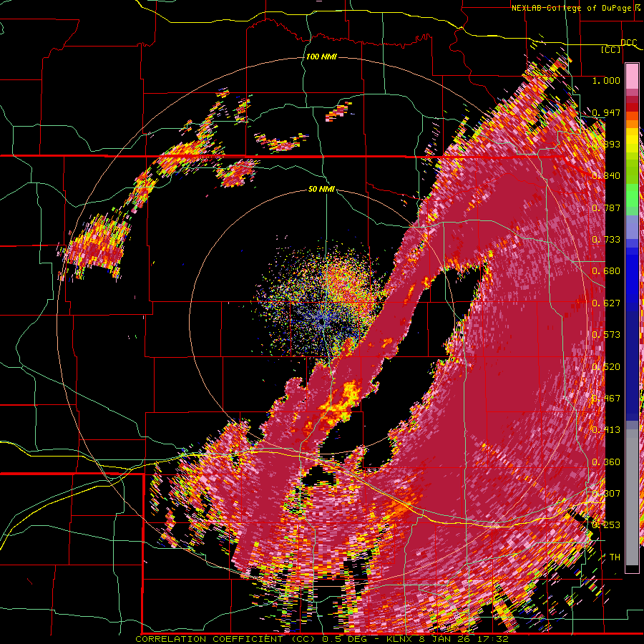Pick the bright green segment of color bar

point(632,195)
